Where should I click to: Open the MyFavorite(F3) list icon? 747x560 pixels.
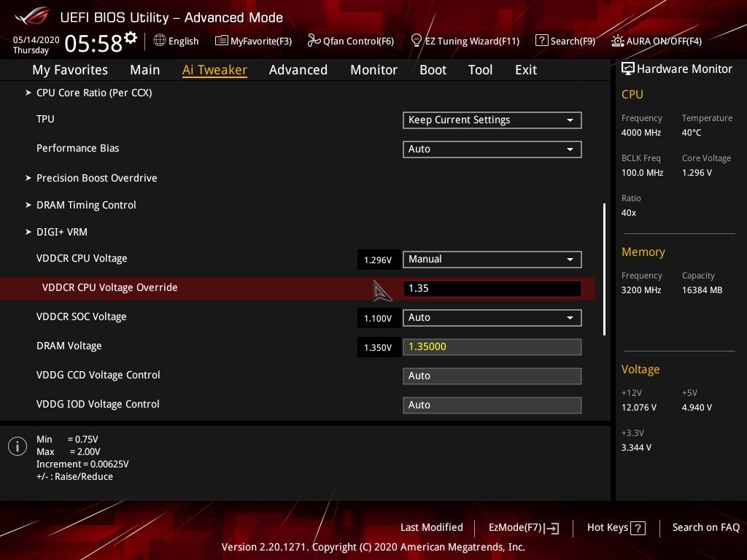222,41
